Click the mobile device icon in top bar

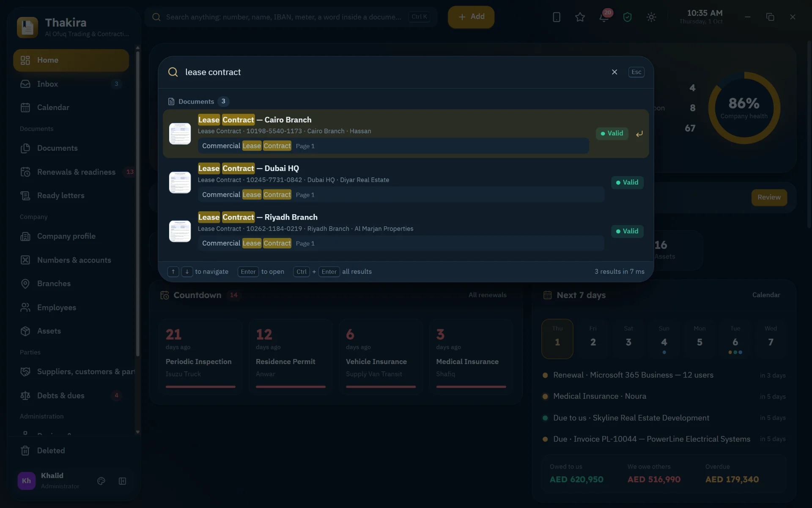[557, 17]
